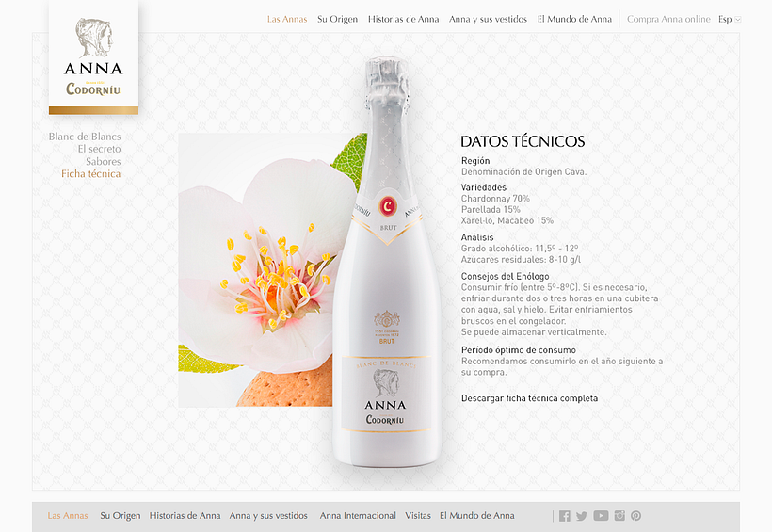772x532 pixels.
Task: Open Sabores in the sidebar
Action: click(103, 162)
